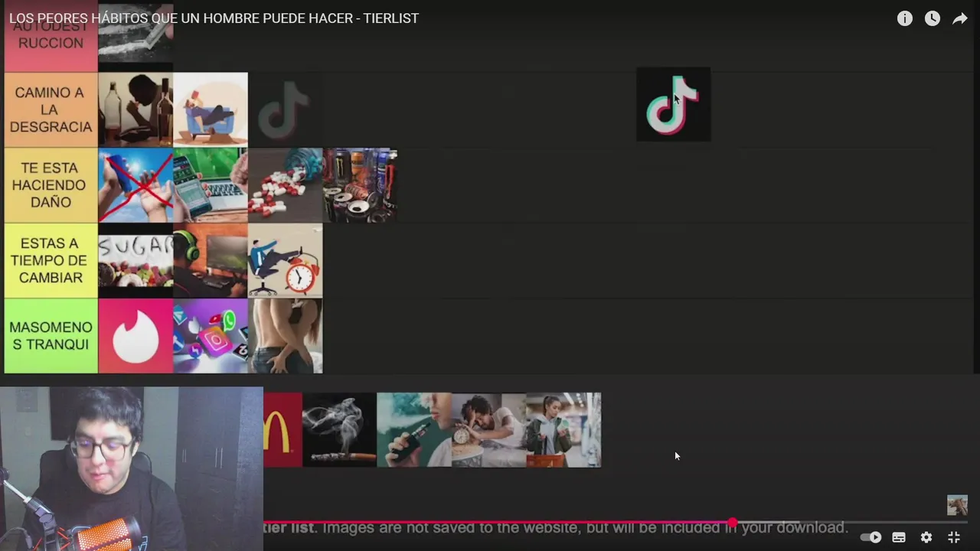Click the vape device image

[x=414, y=430]
